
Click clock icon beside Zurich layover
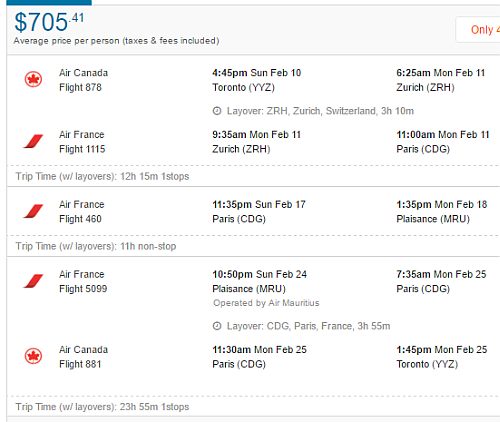(x=217, y=111)
